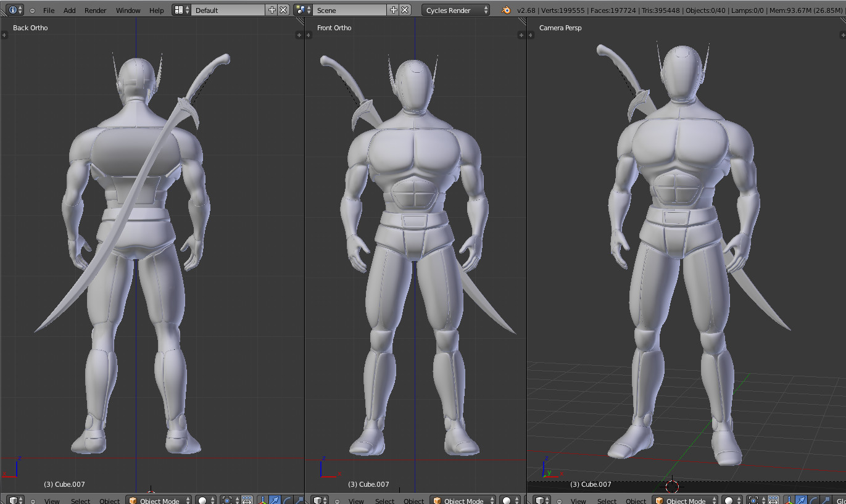Image resolution: width=846 pixels, height=504 pixels.
Task: Open Object menu in Back Ortho viewport
Action: click(110, 501)
